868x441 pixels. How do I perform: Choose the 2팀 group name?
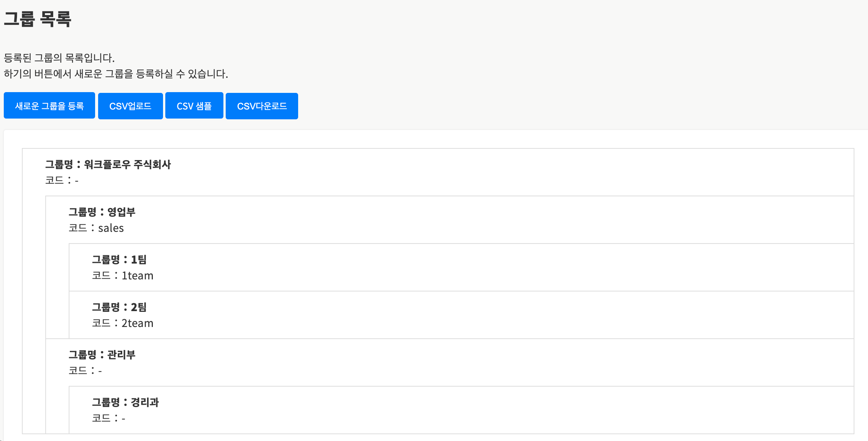point(139,307)
